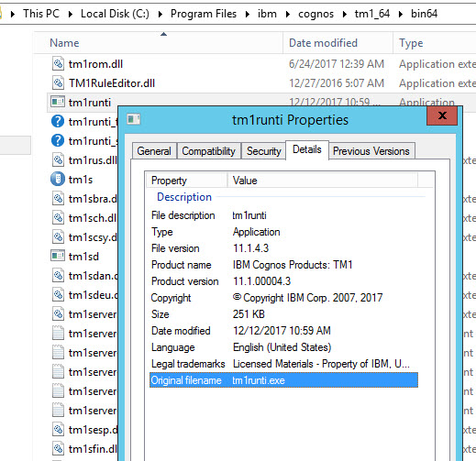Close the tm1runti Properties dialog

(442, 115)
